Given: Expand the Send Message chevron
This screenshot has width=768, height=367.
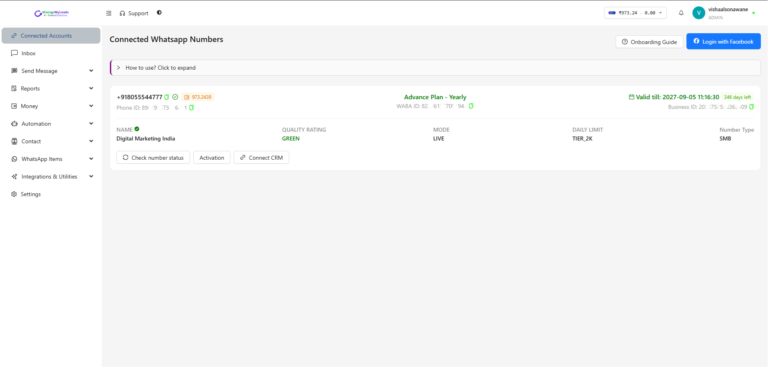Looking at the screenshot, I should pos(91,71).
